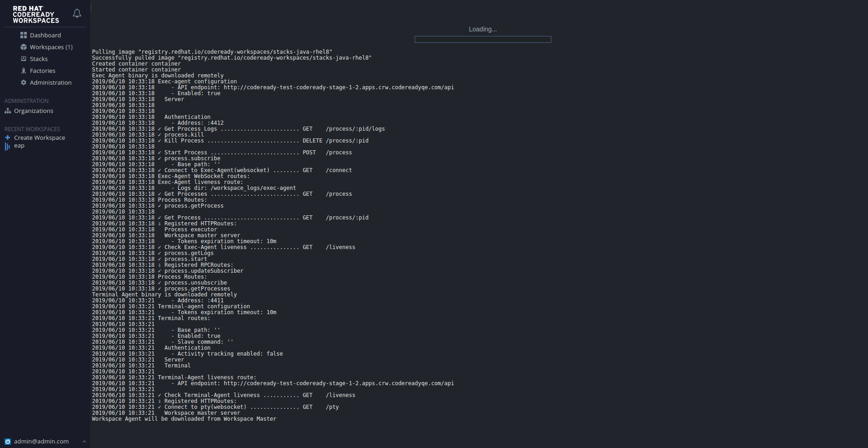Click the "Kill Process" DELETE log line
The image size is (868, 448).
230,141
